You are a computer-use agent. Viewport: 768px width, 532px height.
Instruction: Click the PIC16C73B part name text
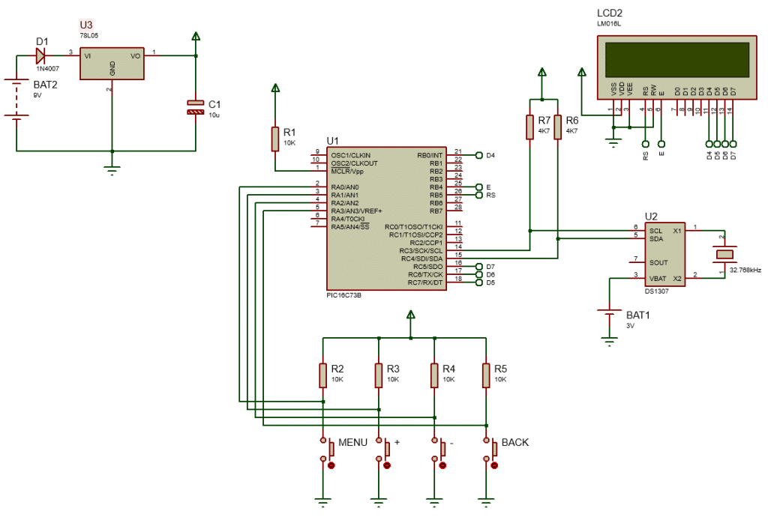pyautogui.click(x=343, y=295)
